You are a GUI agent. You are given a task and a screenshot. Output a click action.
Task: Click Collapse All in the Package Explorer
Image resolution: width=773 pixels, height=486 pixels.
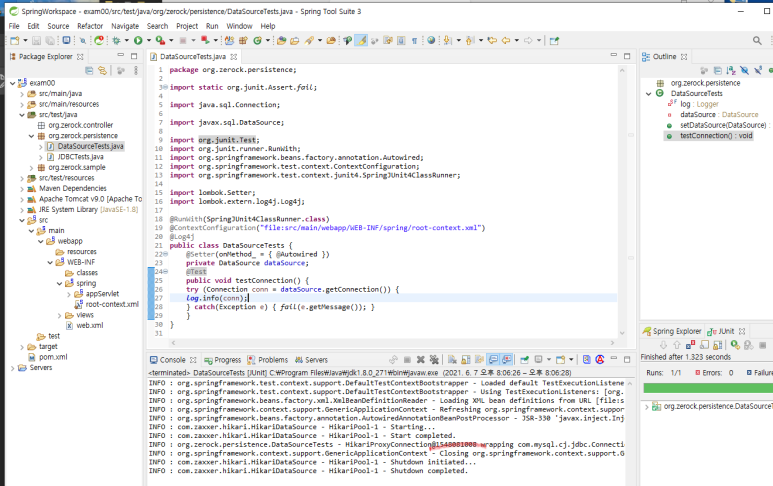pos(89,71)
